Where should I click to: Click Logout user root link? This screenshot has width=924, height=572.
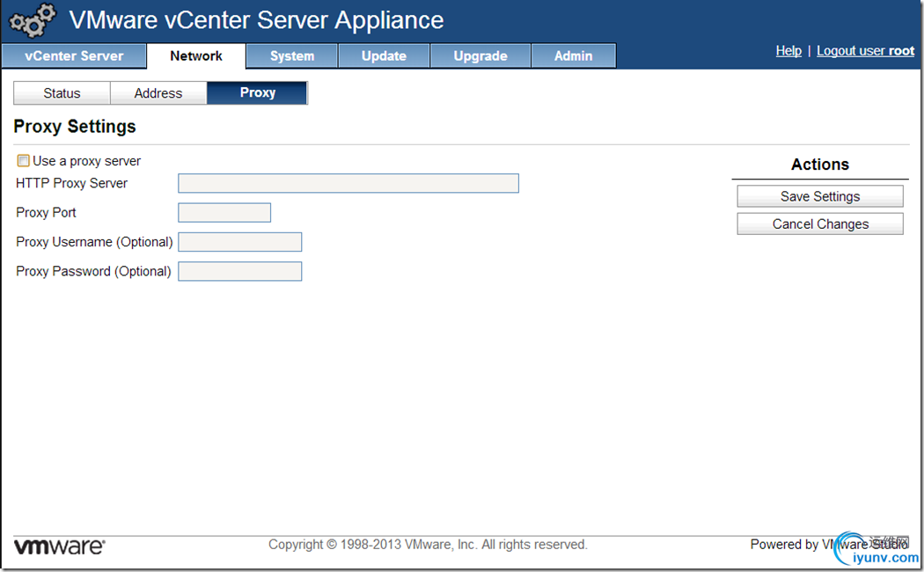(x=866, y=51)
